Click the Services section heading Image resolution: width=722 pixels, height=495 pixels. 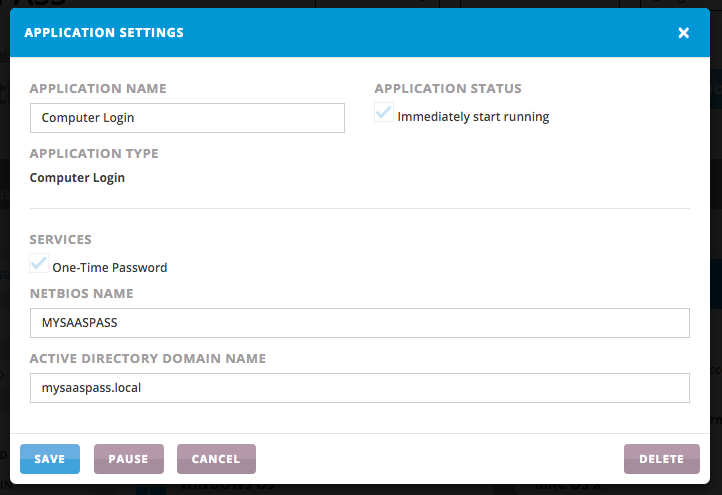(x=61, y=240)
